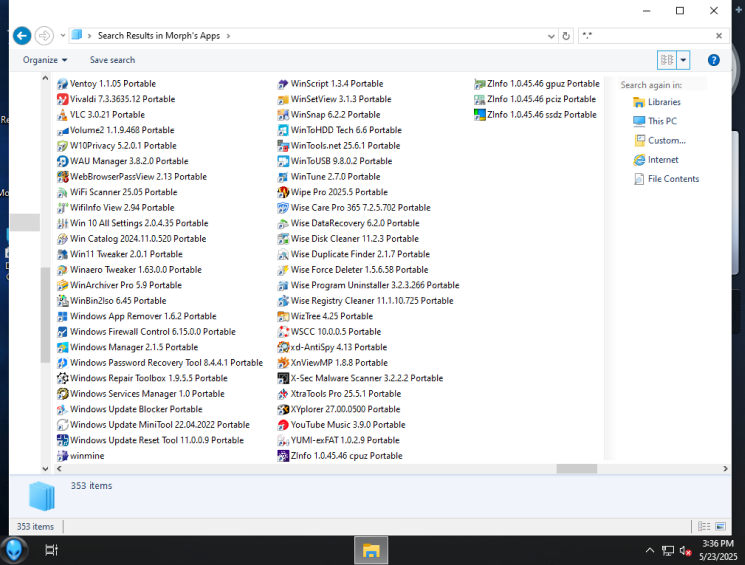Image resolution: width=745 pixels, height=565 pixels.
Task: Select Wise Registry Cleaner 11.1.10.725 Portable
Action: (365, 301)
